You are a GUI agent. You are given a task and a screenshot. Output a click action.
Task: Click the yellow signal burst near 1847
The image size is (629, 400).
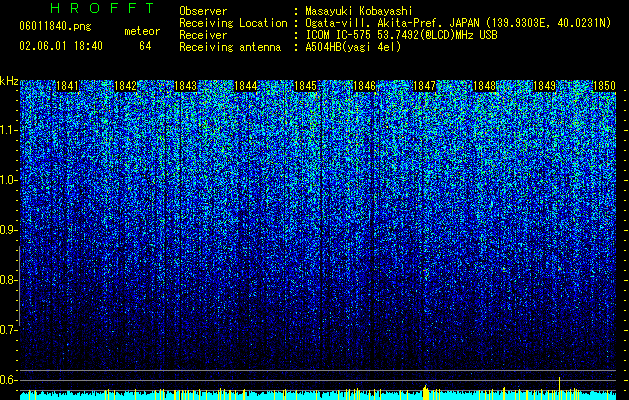[x=426, y=392]
